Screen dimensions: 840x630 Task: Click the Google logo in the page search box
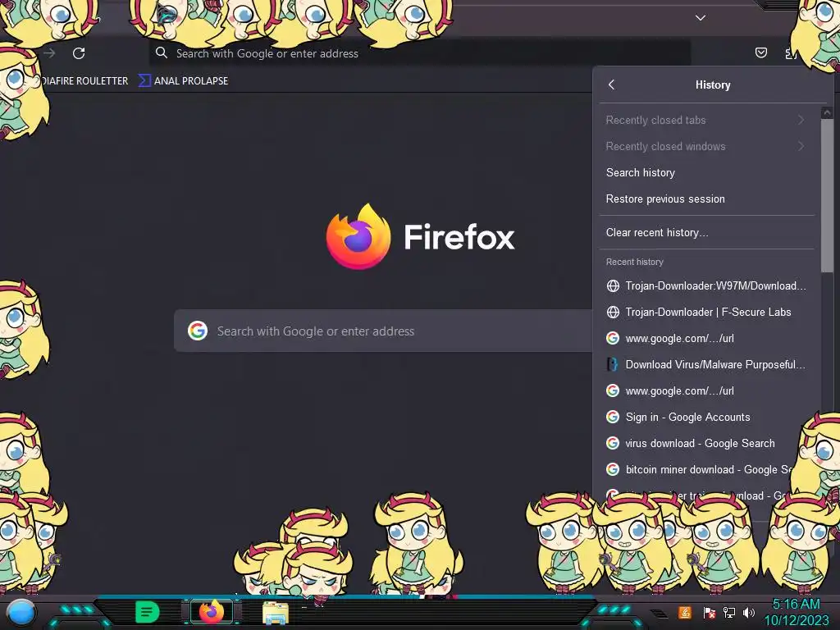(198, 331)
